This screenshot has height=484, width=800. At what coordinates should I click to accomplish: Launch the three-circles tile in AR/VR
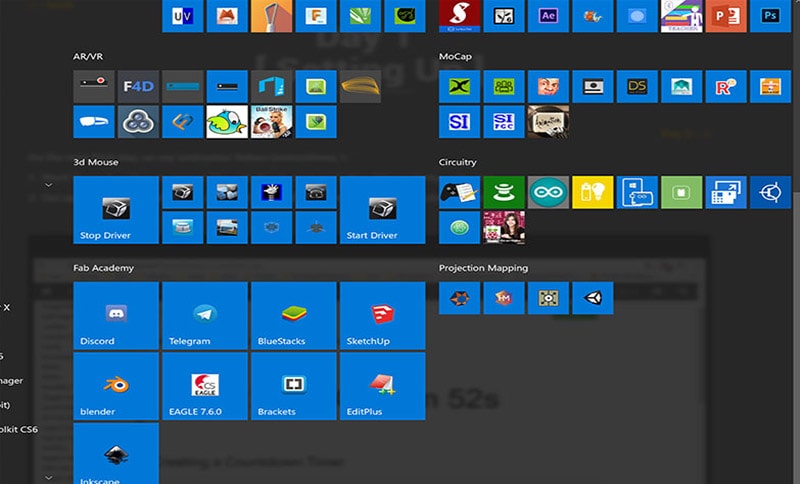coord(138,122)
